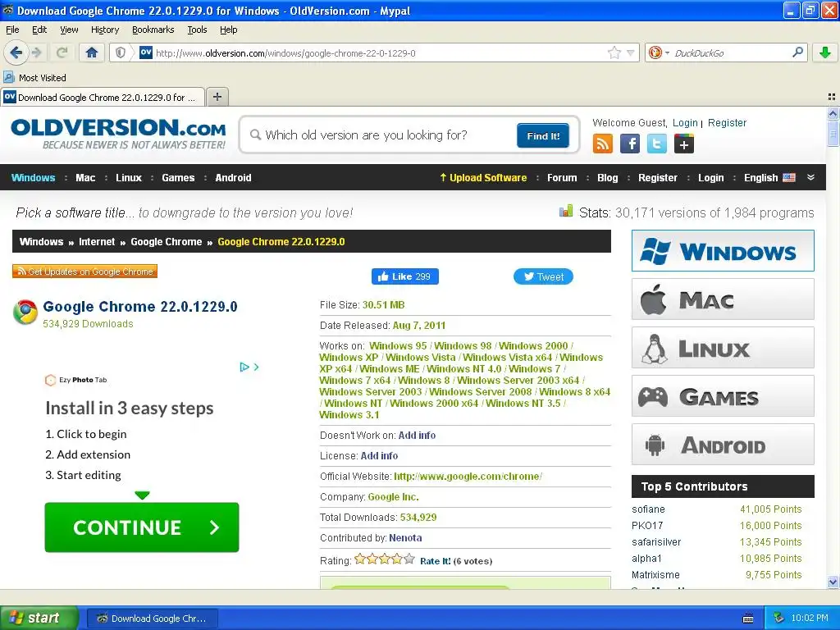Open a new tab with the plus button

pyautogui.click(x=217, y=97)
